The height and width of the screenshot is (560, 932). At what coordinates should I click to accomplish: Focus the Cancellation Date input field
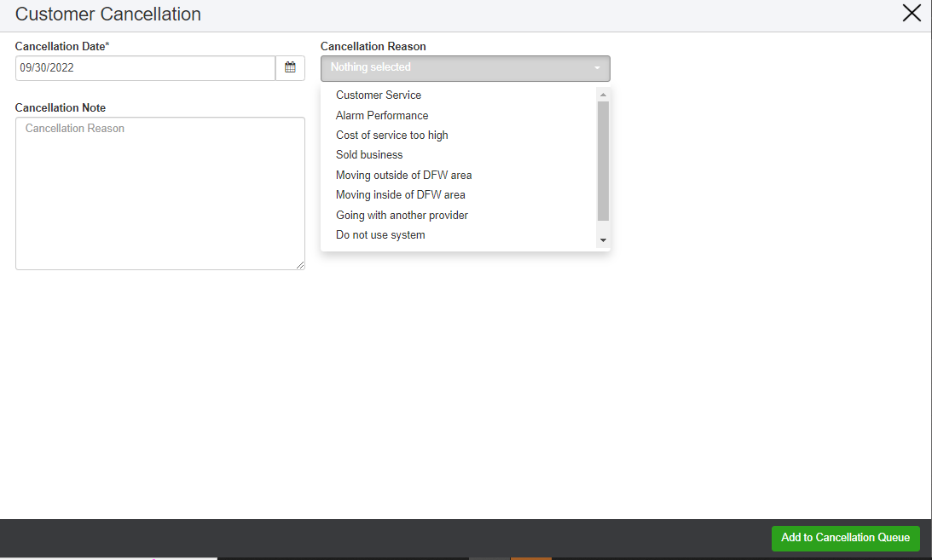click(x=145, y=68)
